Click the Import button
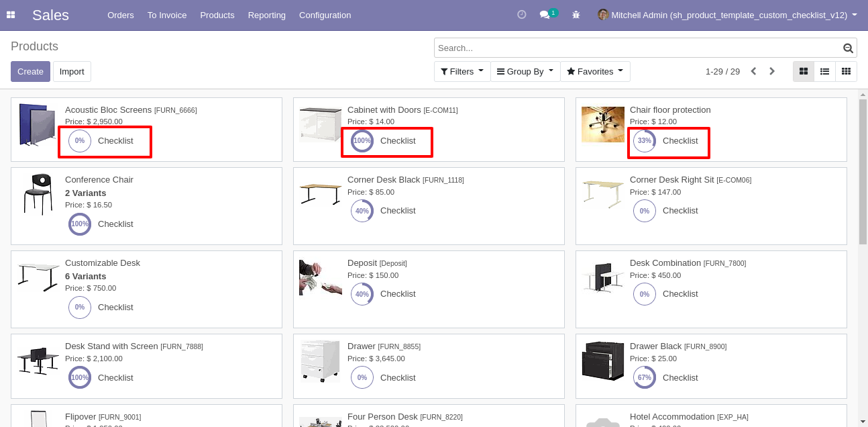The width and height of the screenshot is (868, 427). click(72, 72)
